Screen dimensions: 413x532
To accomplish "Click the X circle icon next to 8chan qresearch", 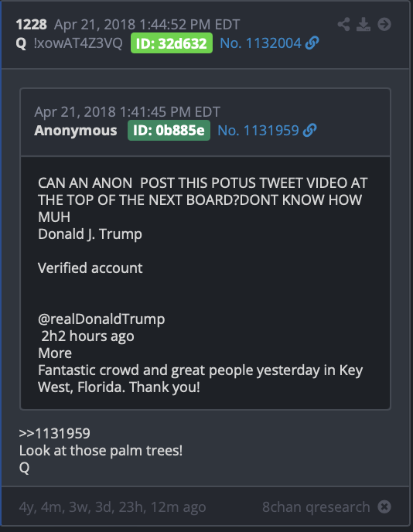I will 384,507.
